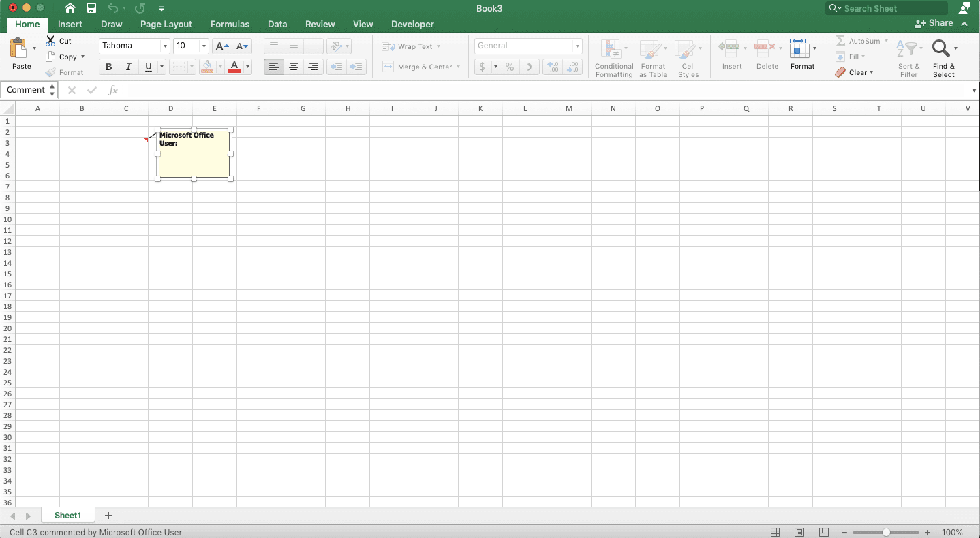Viewport: 980px width, 538px height.
Task: Open the General number format dropdown
Action: (577, 46)
